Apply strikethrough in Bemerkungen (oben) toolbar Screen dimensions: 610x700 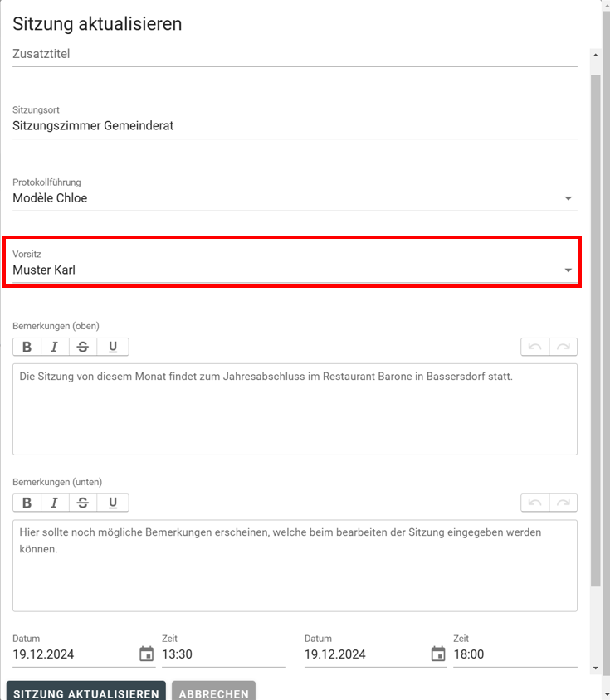click(83, 347)
